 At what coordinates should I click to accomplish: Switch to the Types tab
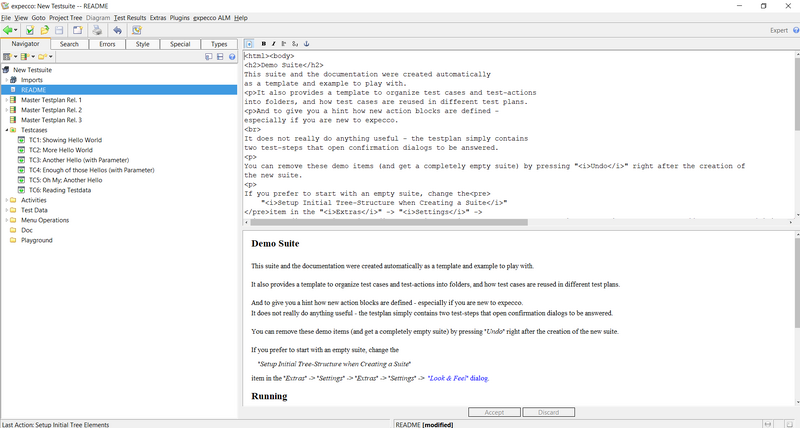[x=218, y=44]
